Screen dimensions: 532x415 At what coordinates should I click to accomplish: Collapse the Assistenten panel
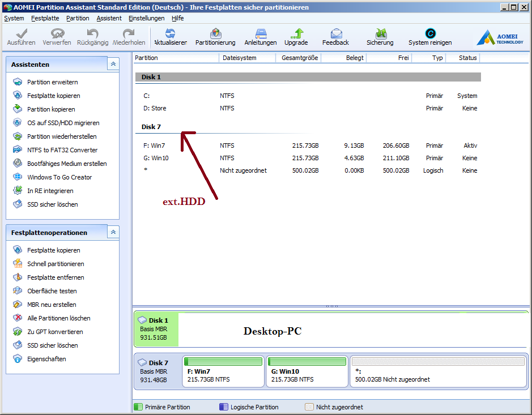[113, 64]
